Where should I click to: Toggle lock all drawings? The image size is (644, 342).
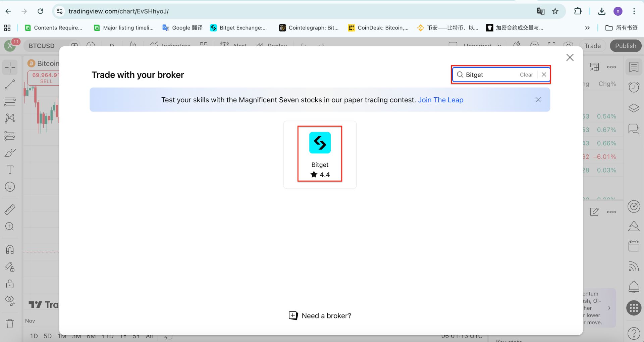click(x=10, y=284)
